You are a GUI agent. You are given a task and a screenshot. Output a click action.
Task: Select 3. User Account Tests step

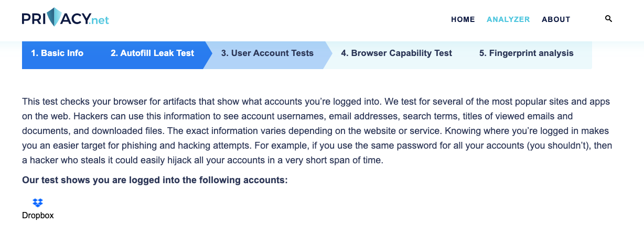tap(267, 53)
